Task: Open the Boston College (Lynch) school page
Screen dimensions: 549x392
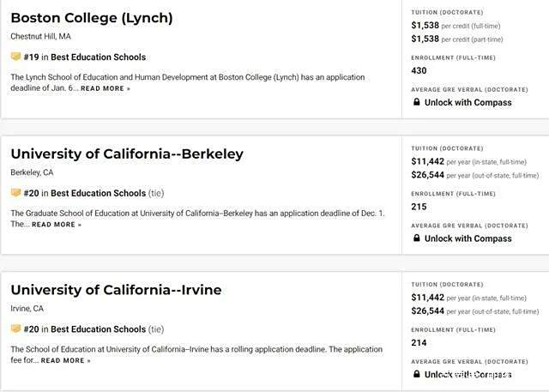Action: pos(92,18)
